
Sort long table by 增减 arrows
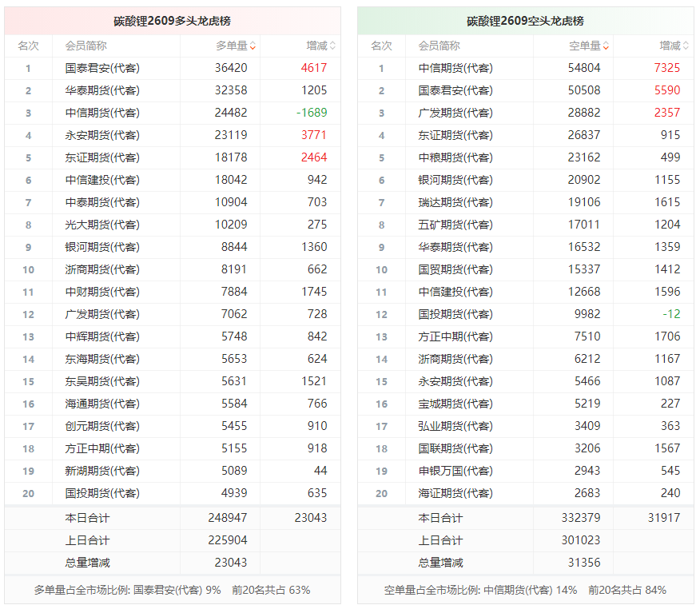pyautogui.click(x=332, y=46)
